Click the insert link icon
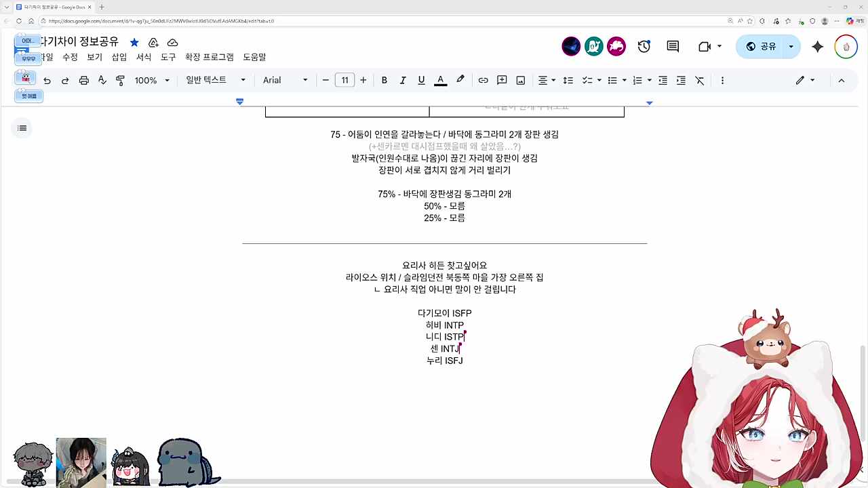The height and width of the screenshot is (488, 868). pos(483,80)
